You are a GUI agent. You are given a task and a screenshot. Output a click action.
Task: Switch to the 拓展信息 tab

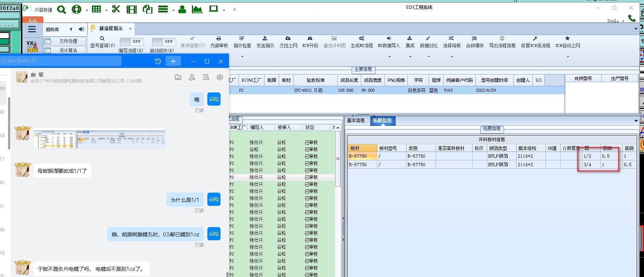(x=382, y=121)
